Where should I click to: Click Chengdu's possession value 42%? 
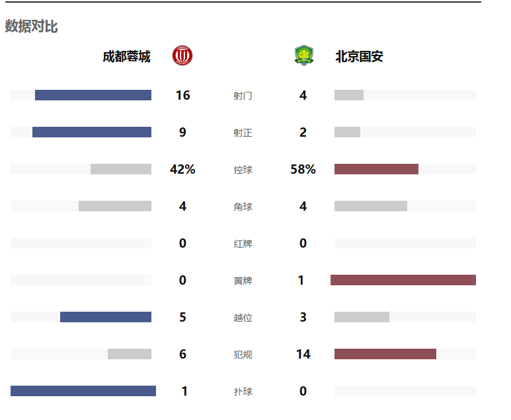coord(182,169)
